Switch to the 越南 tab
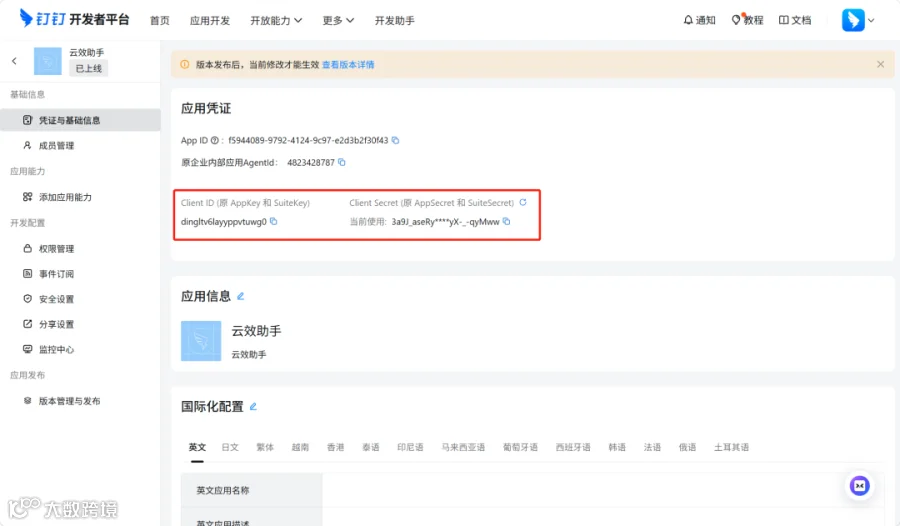 300,447
